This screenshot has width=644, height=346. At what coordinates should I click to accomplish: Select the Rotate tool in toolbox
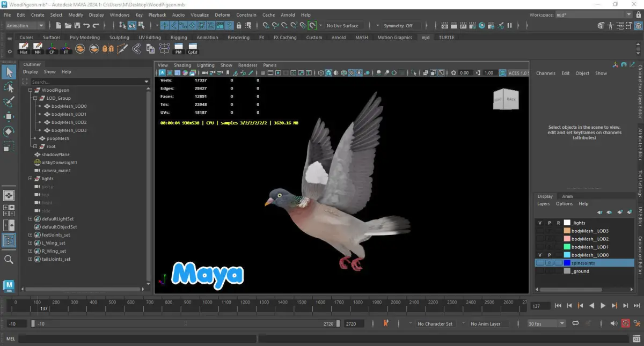pyautogui.click(x=9, y=131)
